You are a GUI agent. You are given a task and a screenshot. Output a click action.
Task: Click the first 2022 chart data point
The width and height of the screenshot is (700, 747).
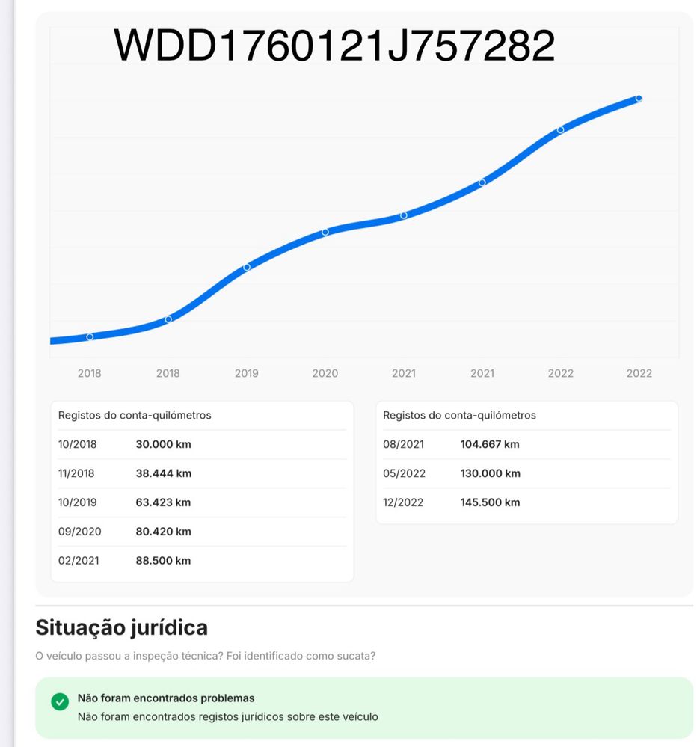561,129
